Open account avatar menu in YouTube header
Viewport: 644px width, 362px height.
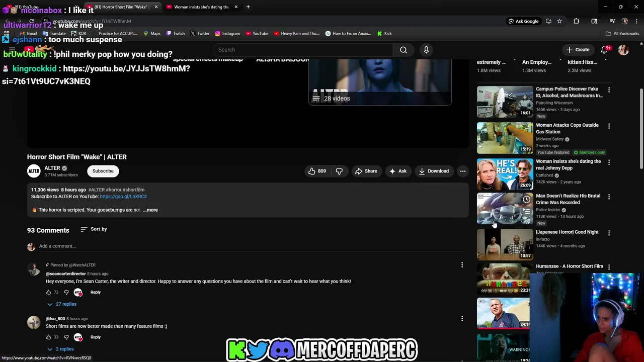pyautogui.click(x=623, y=50)
